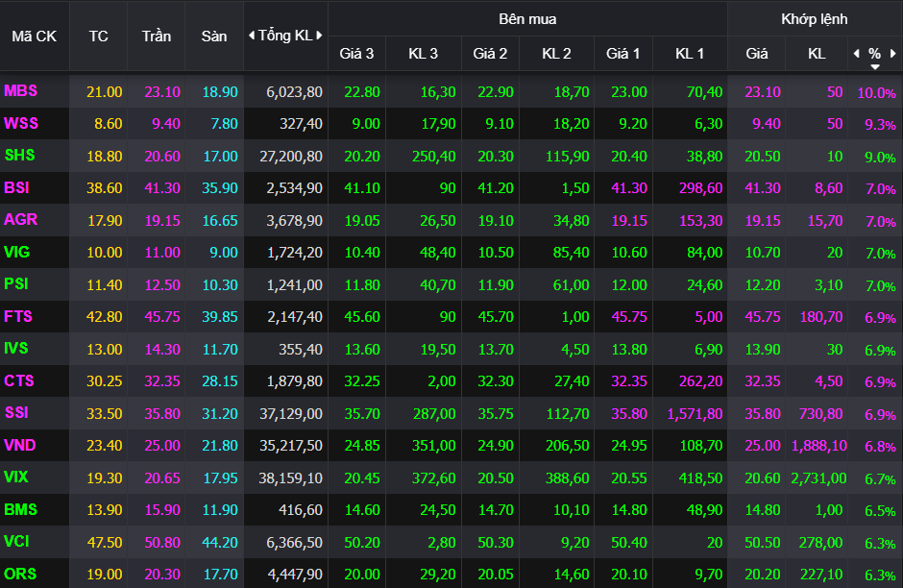
Task: Click the KL 3 column header
Action: (424, 54)
